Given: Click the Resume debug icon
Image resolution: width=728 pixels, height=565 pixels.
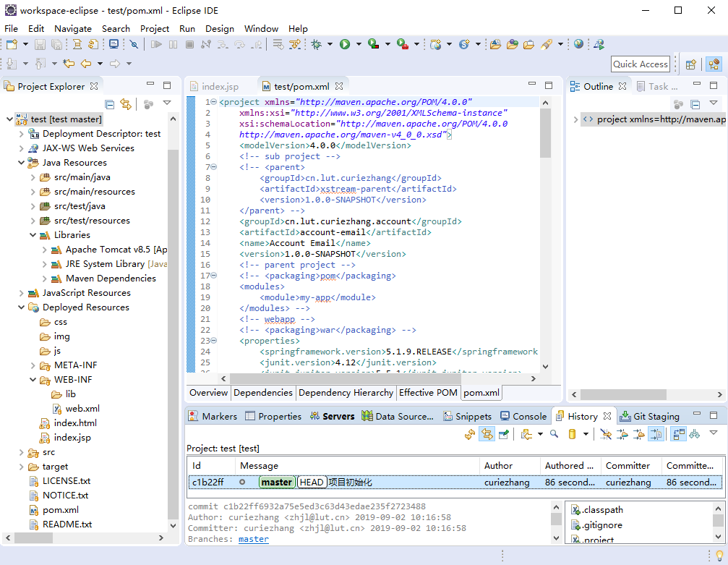Looking at the screenshot, I should pyautogui.click(x=156, y=44).
